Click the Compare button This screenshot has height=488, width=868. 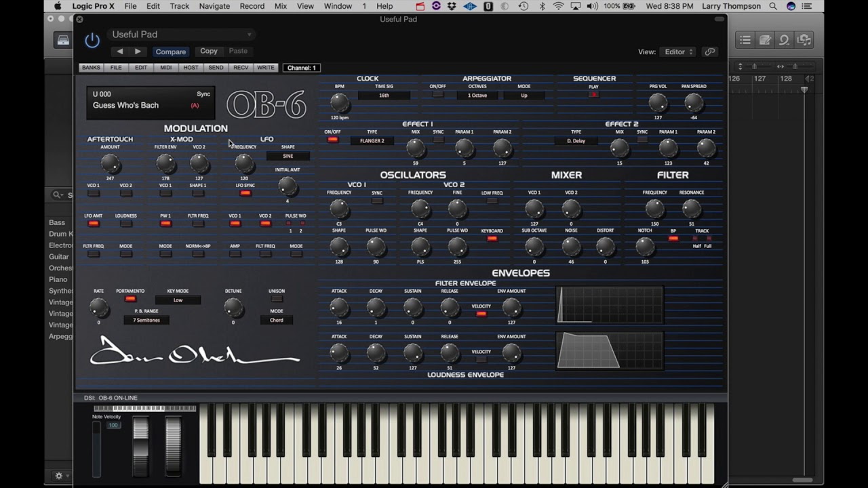171,52
